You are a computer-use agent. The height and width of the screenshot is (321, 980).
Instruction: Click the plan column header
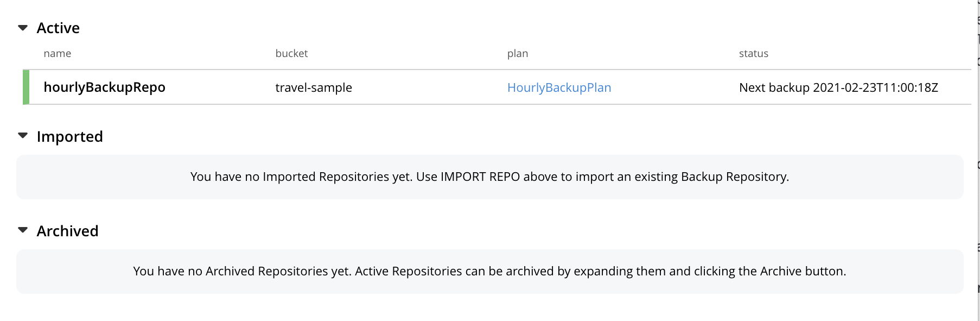tap(517, 53)
